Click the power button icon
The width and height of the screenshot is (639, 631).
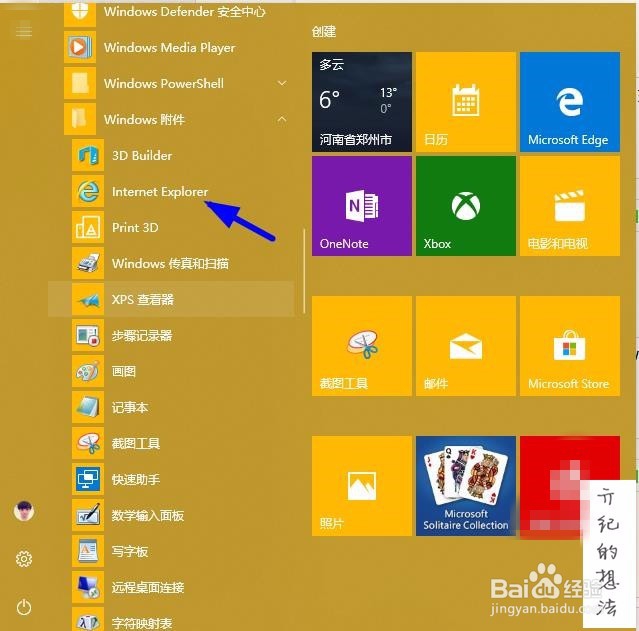(24, 607)
